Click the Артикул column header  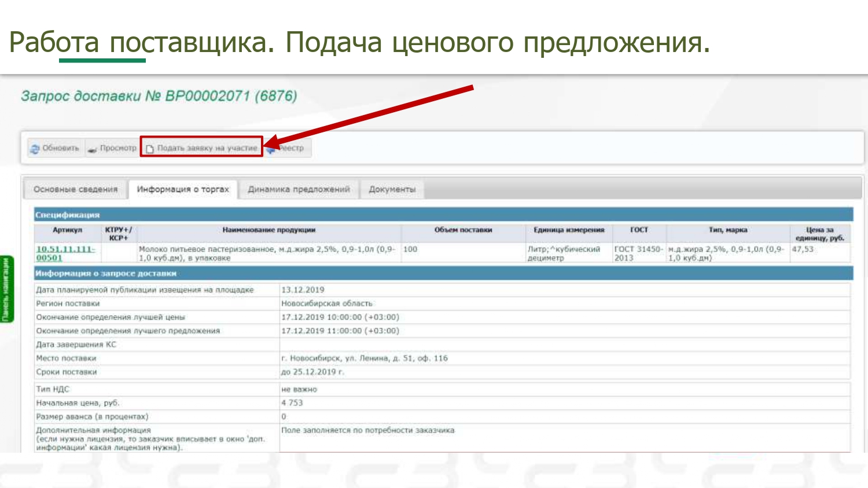(x=67, y=230)
